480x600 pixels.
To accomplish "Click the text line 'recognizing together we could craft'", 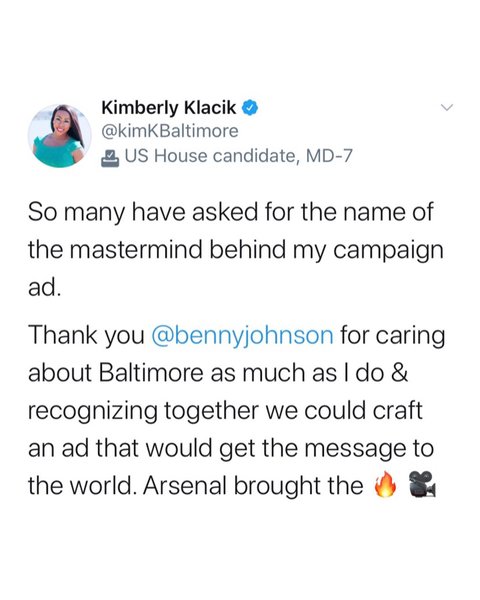I will pyautogui.click(x=225, y=411).
